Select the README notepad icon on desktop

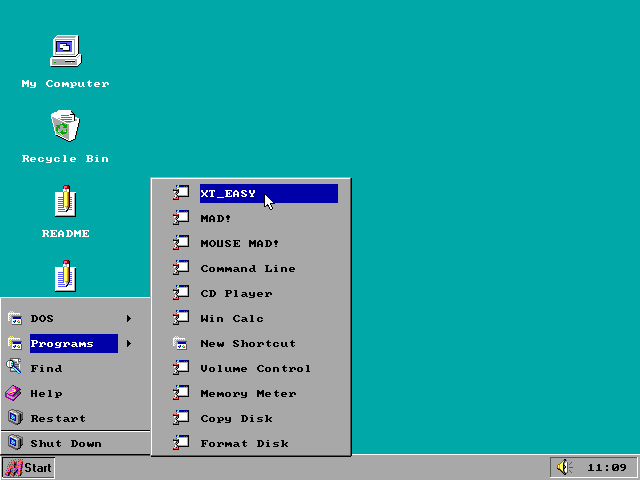click(x=65, y=201)
